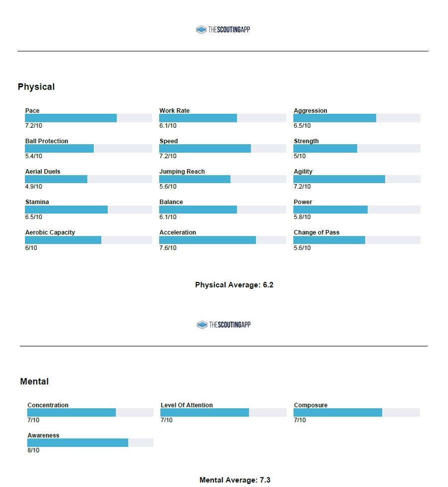448x487 pixels.
Task: Click the lower TheScoutingApp logo icon
Action: (x=202, y=325)
